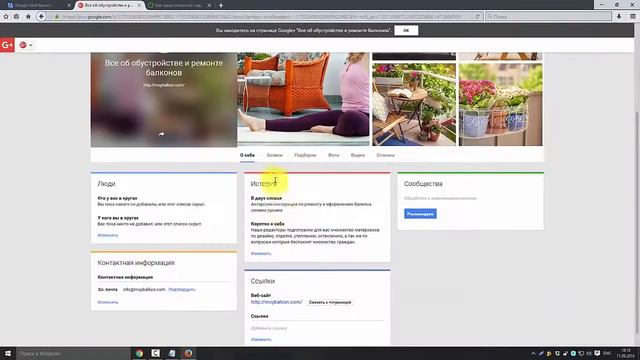Open a new browser tab with plus
Image resolution: width=640 pixels, height=360 pixels.
click(x=221, y=5)
